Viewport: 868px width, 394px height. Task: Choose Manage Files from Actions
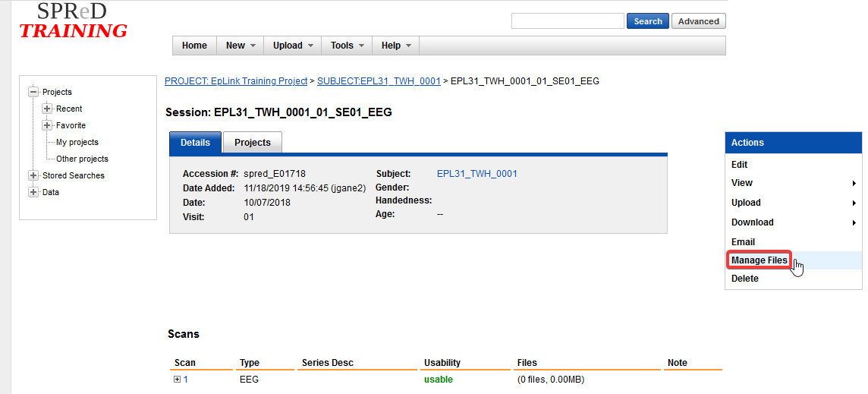pos(759,260)
